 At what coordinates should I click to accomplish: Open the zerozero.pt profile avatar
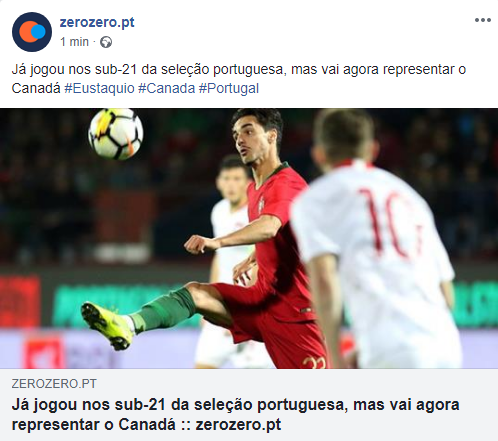click(32, 32)
